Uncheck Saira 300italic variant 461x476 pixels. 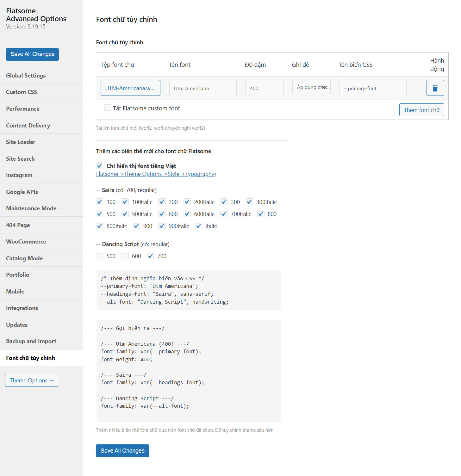(x=249, y=202)
